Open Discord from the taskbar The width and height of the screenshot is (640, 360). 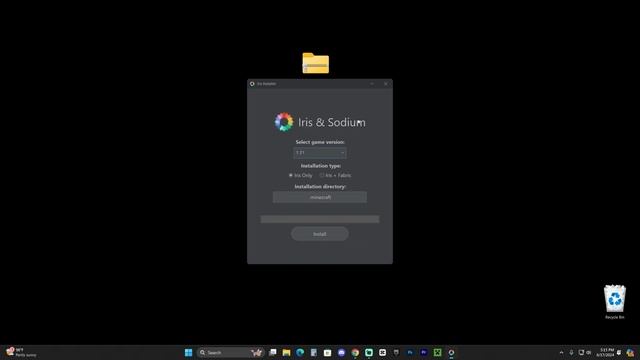[x=341, y=353]
